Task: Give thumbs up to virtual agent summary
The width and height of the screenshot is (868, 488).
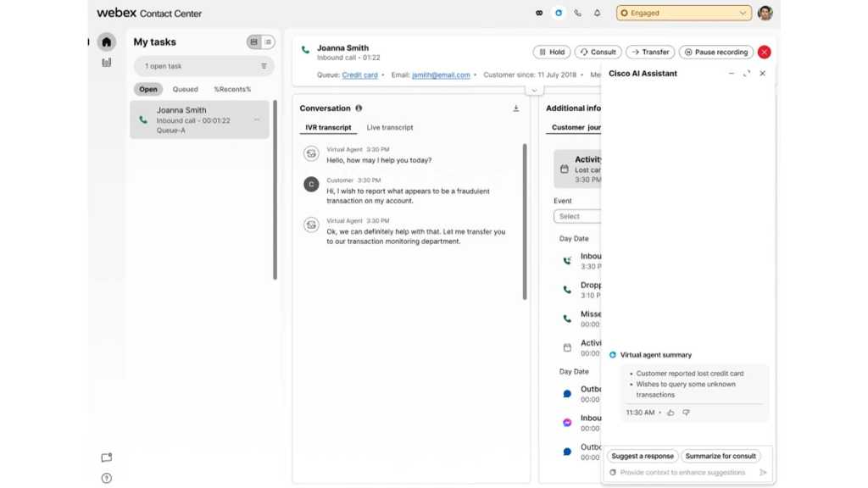Action: point(670,413)
